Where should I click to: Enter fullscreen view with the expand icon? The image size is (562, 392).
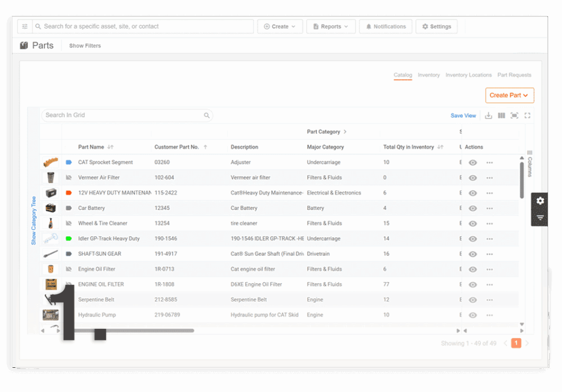click(x=527, y=115)
